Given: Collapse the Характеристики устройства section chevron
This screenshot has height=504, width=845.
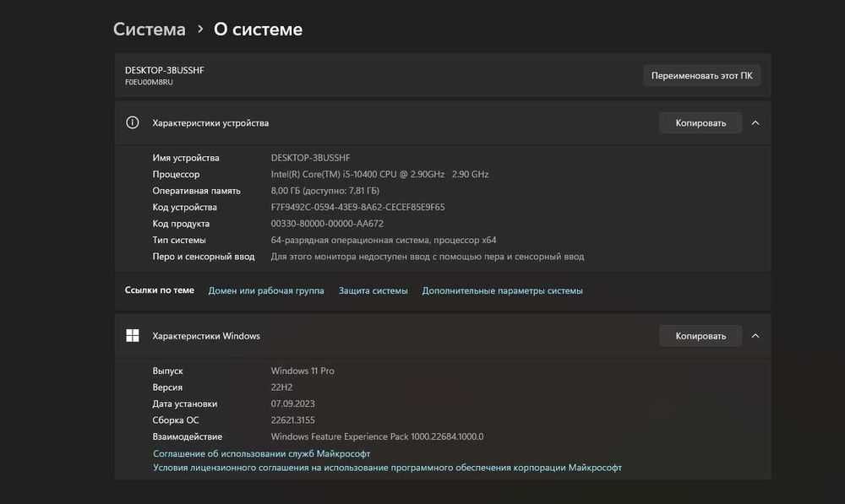Looking at the screenshot, I should click(755, 122).
